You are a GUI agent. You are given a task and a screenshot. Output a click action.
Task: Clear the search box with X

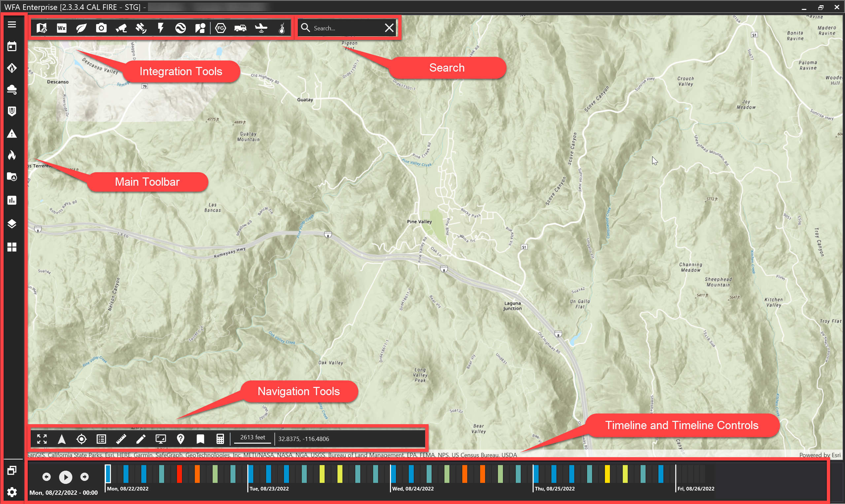389,28
